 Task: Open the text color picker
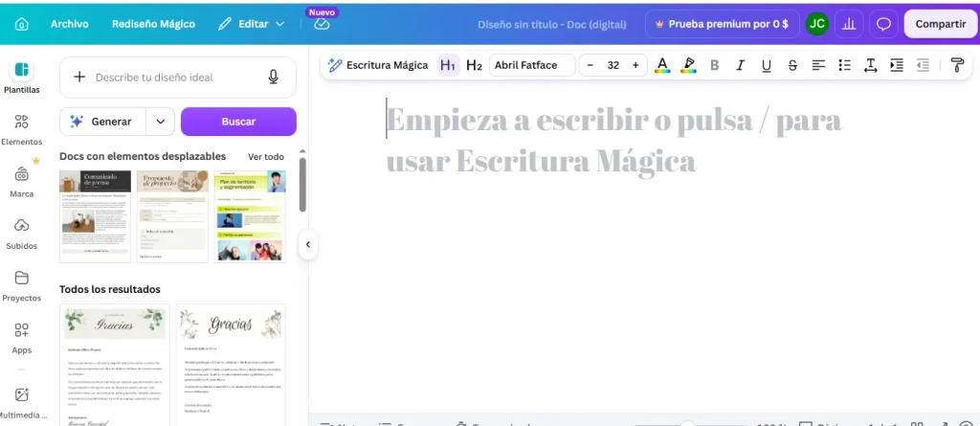tap(662, 65)
